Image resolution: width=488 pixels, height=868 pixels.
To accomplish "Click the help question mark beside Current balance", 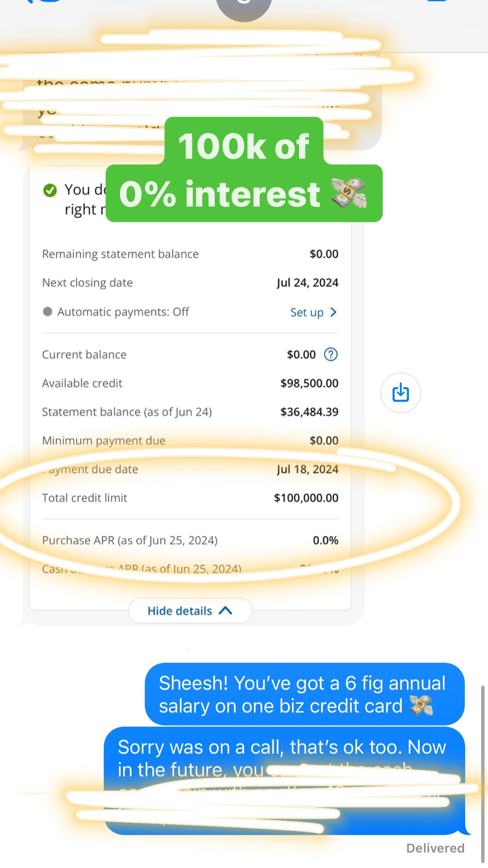I will pos(330,355).
